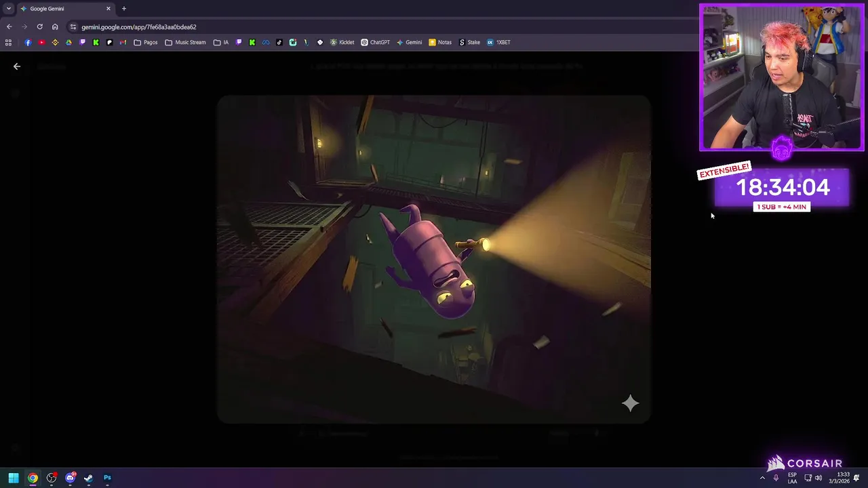Click the microphone tray icon
The width and height of the screenshot is (868, 488).
pyautogui.click(x=776, y=478)
